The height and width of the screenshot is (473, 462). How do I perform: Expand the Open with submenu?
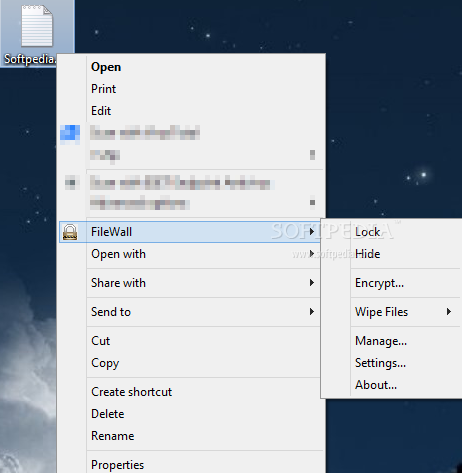pos(190,254)
